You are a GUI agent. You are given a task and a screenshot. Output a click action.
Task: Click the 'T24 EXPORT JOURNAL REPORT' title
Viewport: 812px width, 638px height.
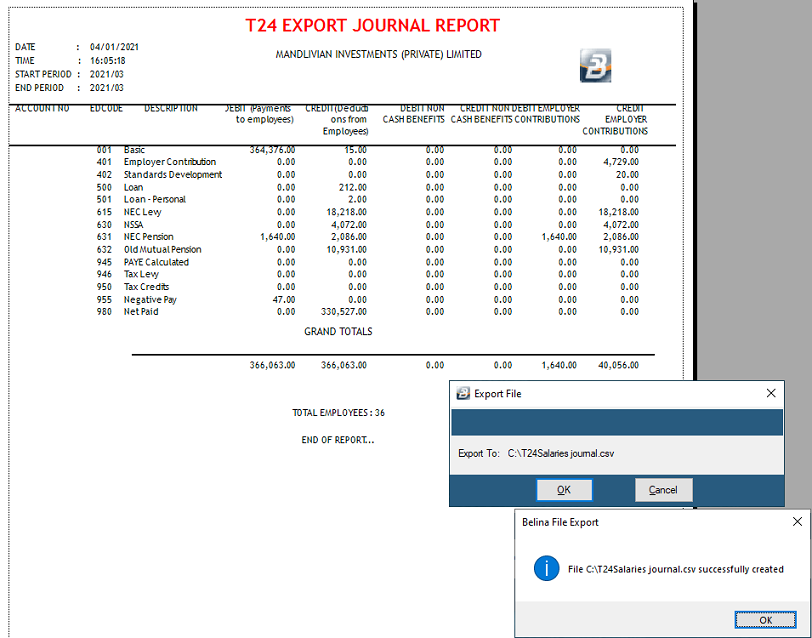(372, 25)
